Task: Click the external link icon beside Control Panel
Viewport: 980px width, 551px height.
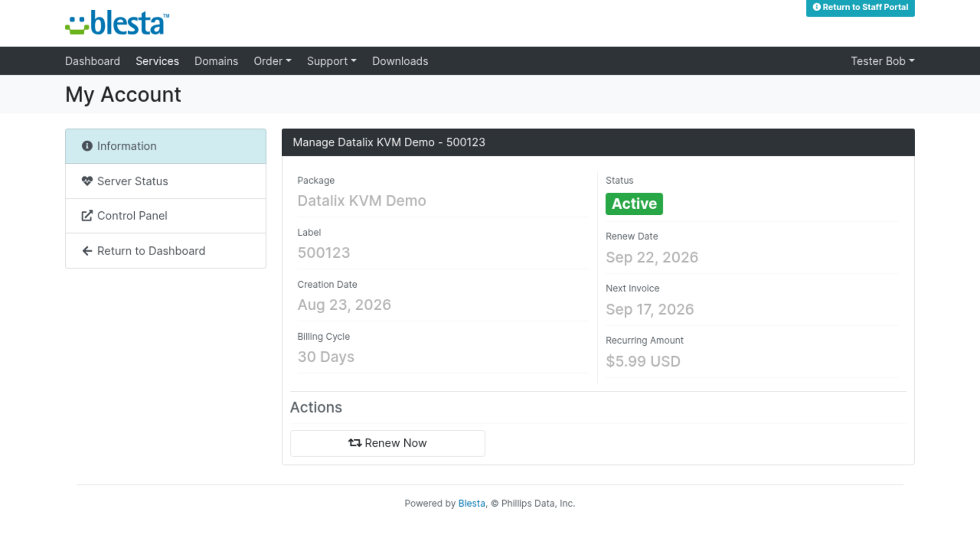Action: coord(87,216)
